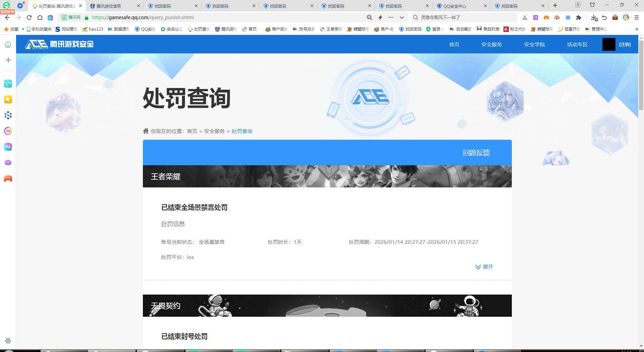Viewport: 644px width, 352px height.
Task: Click the 注销 logout link
Action: 625,44
